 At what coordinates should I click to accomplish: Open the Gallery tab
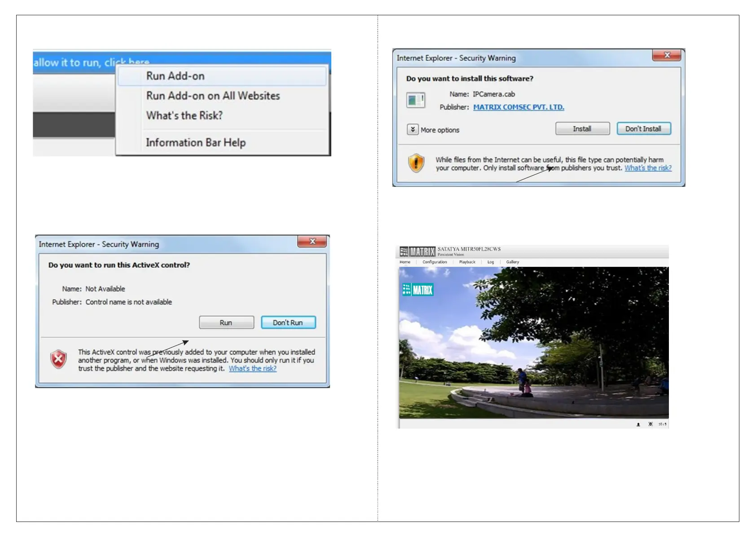tap(512, 262)
